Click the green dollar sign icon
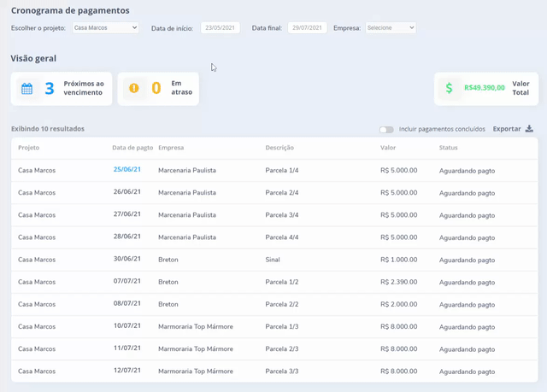547x392 pixels. [x=450, y=88]
